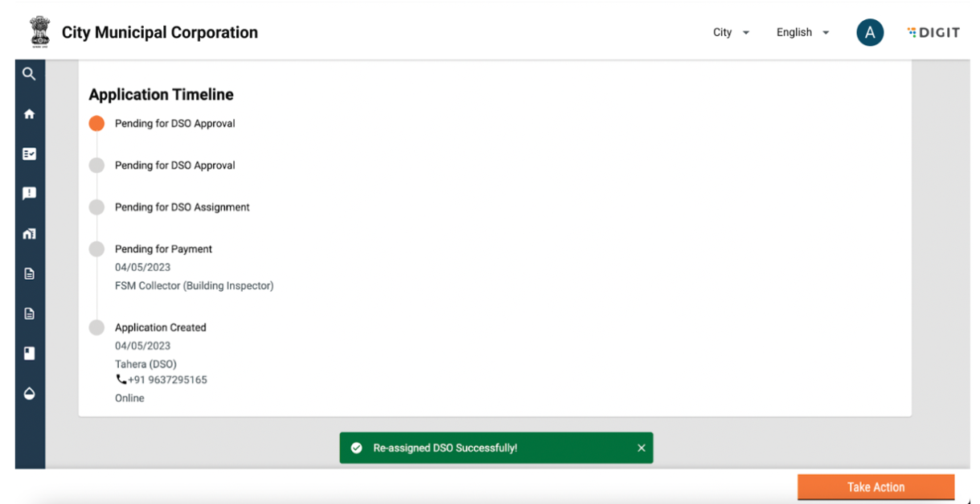Screen dimensions: 980x504
Task: Open the property building icon in sidebar
Action: [29, 234]
